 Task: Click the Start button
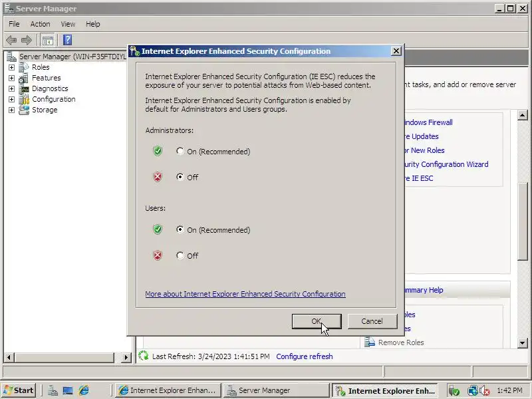click(x=19, y=390)
